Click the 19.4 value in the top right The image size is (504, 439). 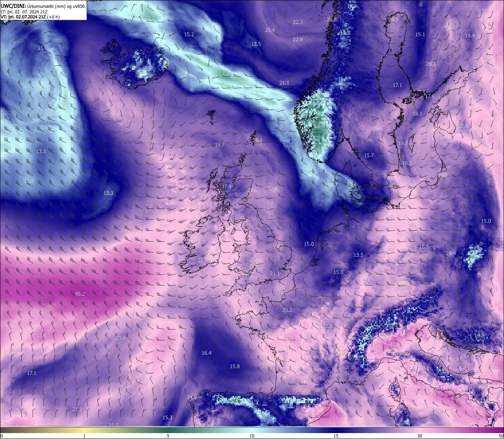tap(470, 35)
